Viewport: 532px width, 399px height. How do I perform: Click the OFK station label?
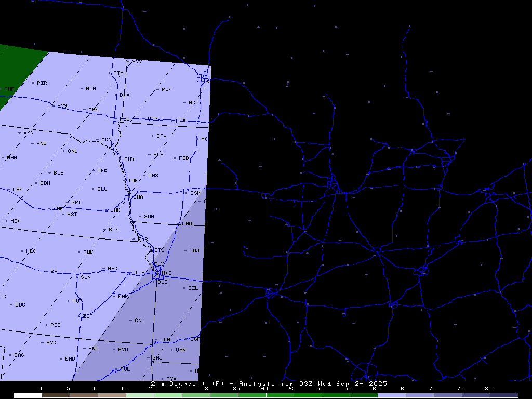(102, 170)
